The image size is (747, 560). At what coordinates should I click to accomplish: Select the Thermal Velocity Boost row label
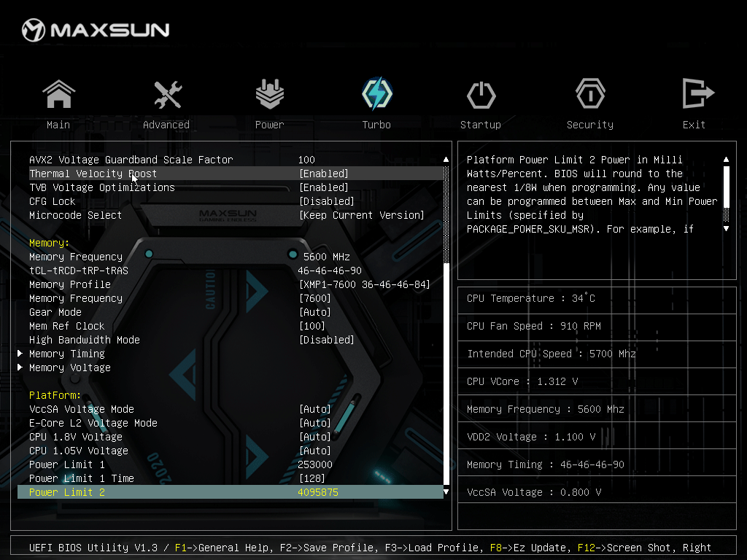[x=93, y=174]
